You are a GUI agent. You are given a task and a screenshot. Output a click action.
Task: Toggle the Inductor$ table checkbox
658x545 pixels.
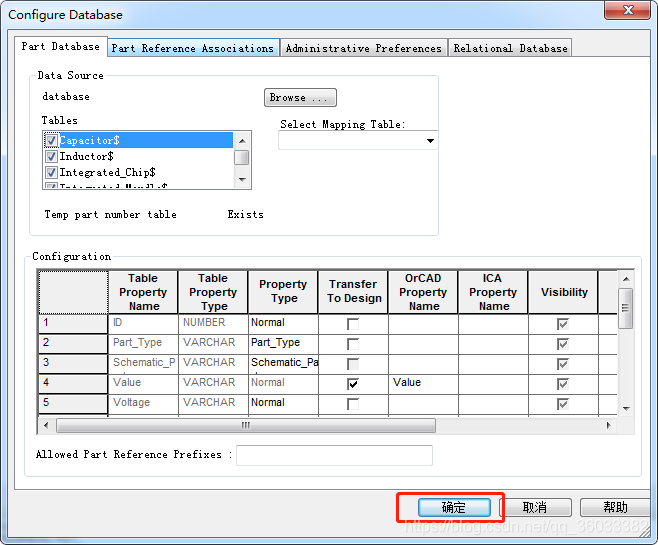tap(52, 157)
